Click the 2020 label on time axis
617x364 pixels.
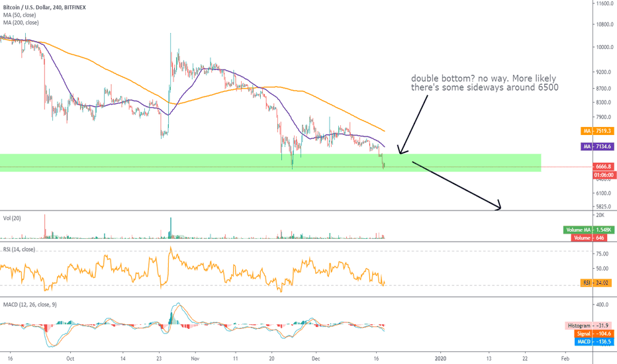tap(440, 359)
